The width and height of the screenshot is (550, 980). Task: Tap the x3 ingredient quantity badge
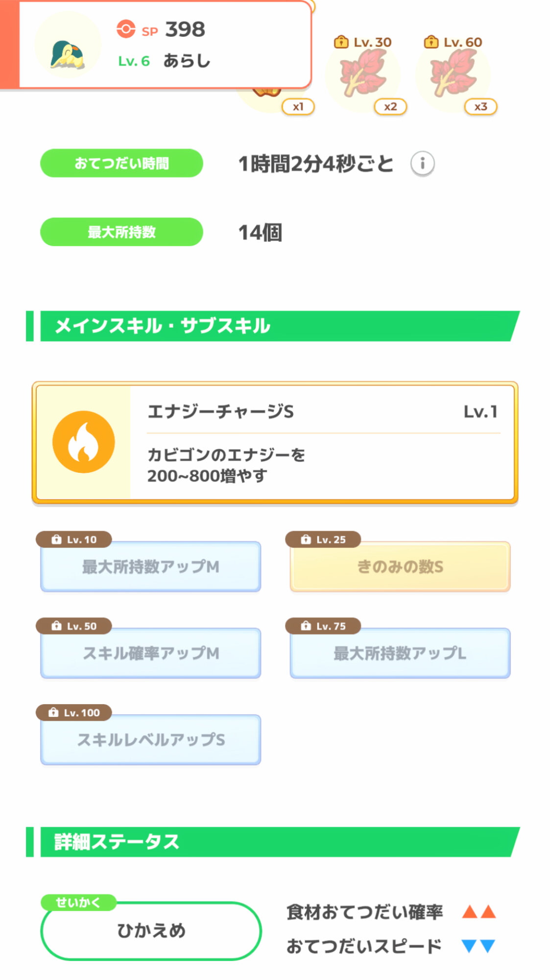coord(480,106)
